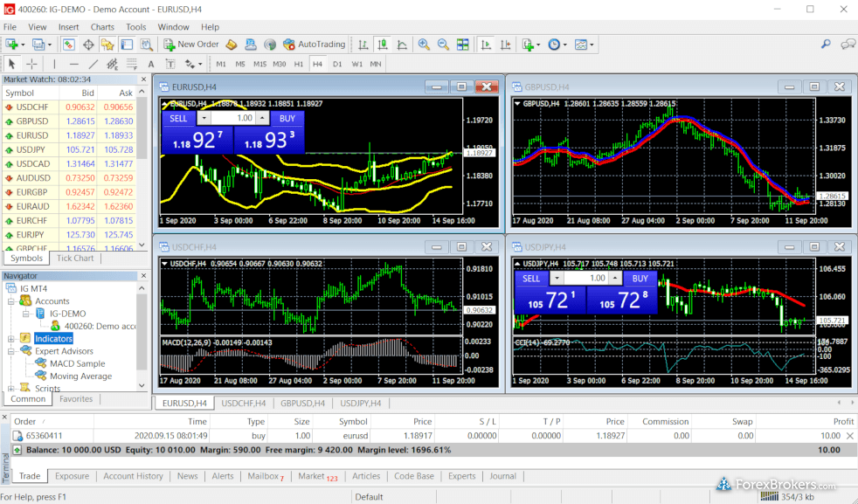Collapse the Accounts tree node
This screenshot has width=858, height=504.
[11, 301]
